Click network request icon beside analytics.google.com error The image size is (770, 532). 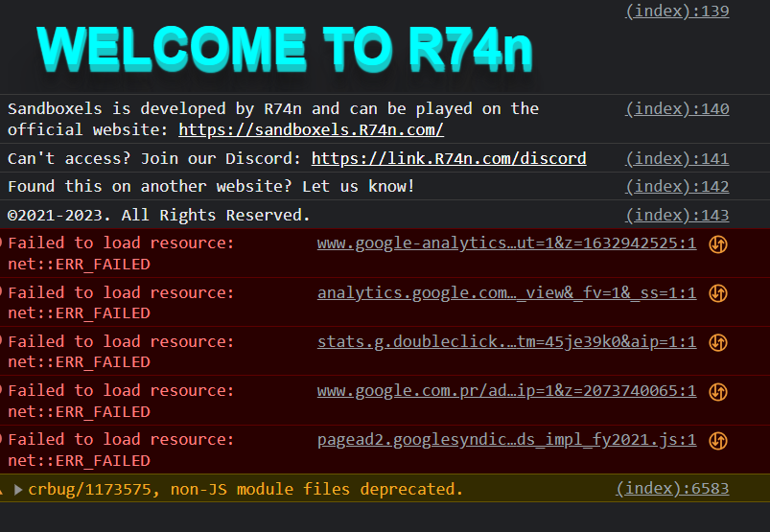pyautogui.click(x=718, y=293)
